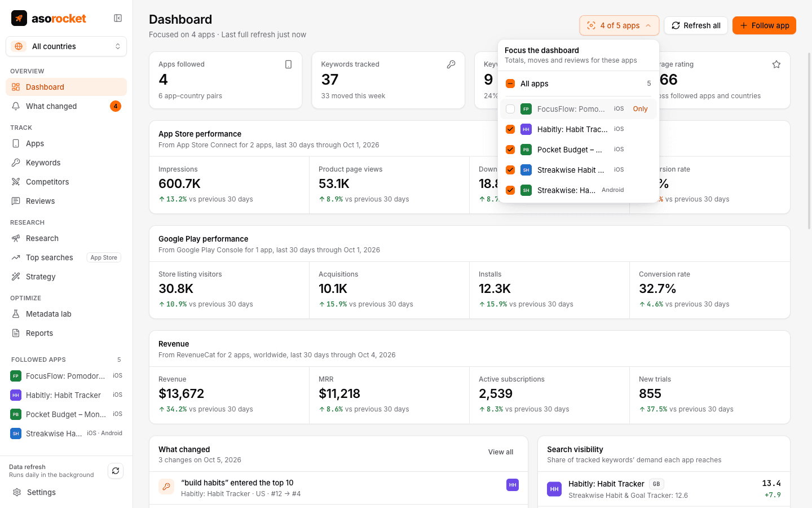
Task: Click "build habits" entered the top 10
Action: pos(237,483)
